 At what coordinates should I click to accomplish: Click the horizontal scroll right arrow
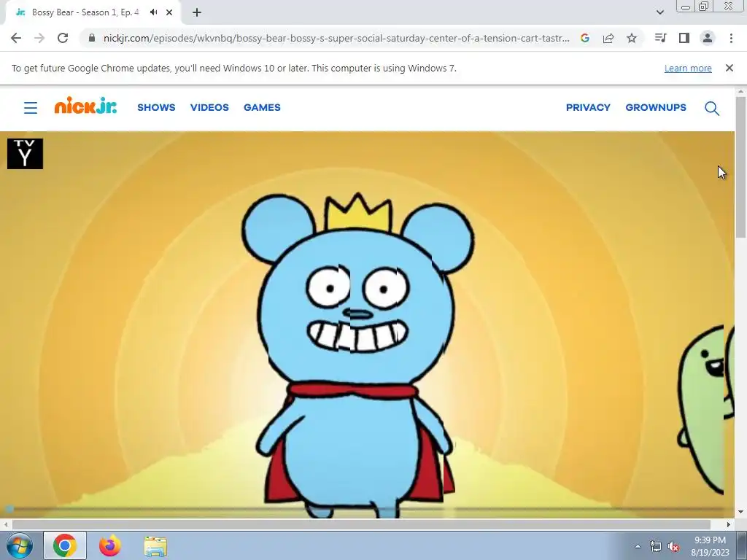click(729, 524)
